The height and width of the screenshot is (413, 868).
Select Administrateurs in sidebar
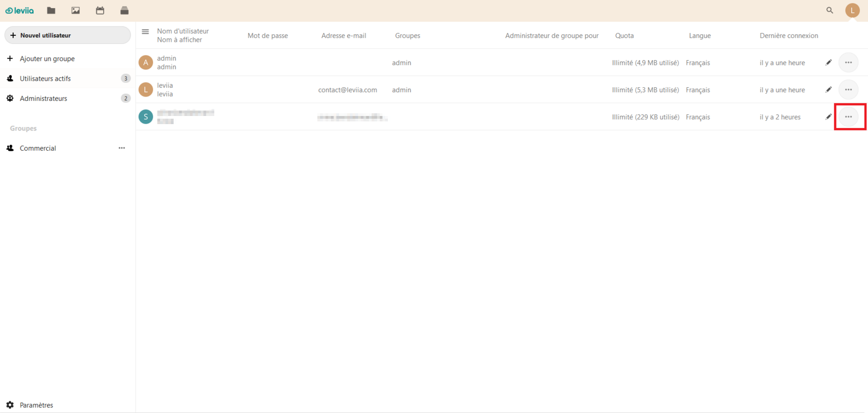pyautogui.click(x=43, y=99)
